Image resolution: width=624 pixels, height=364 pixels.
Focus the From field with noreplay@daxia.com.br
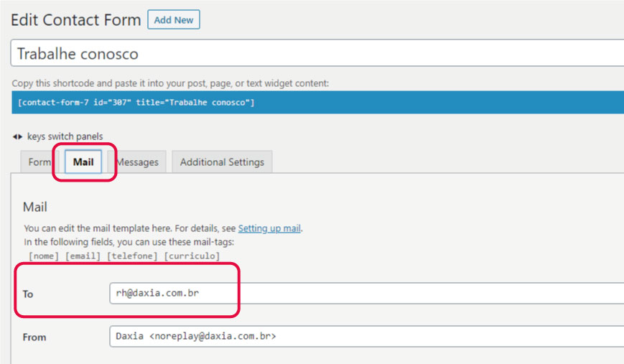tap(366, 336)
